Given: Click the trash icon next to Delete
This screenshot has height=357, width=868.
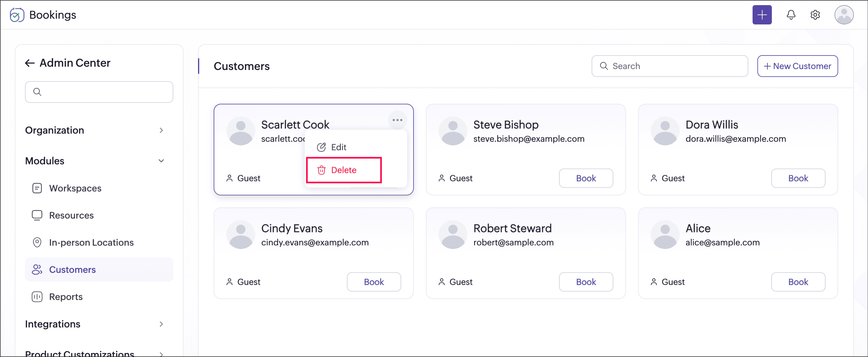Looking at the screenshot, I should point(322,170).
